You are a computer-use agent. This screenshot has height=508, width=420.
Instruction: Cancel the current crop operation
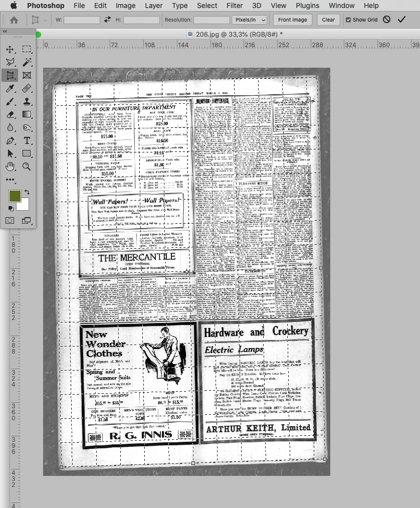pyautogui.click(x=386, y=20)
